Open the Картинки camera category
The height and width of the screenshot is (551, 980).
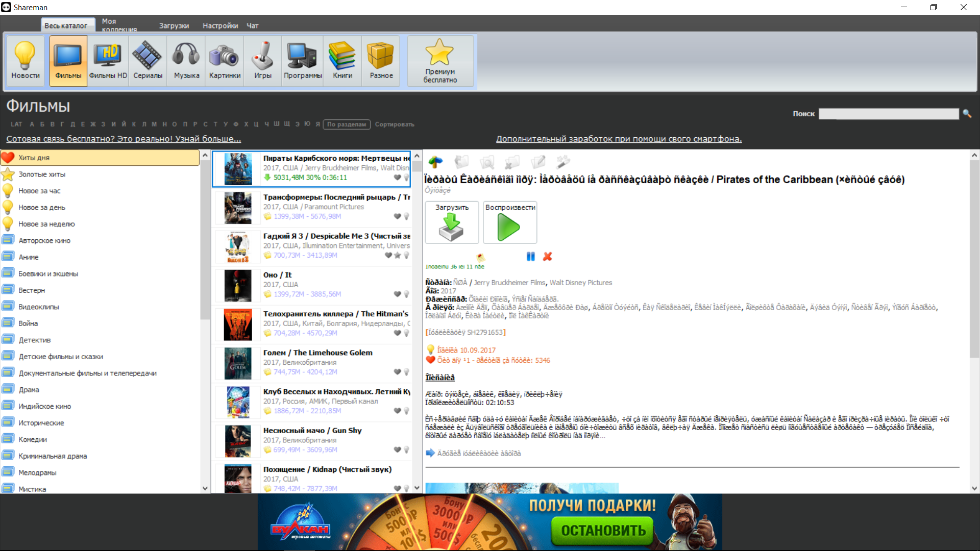coord(225,60)
